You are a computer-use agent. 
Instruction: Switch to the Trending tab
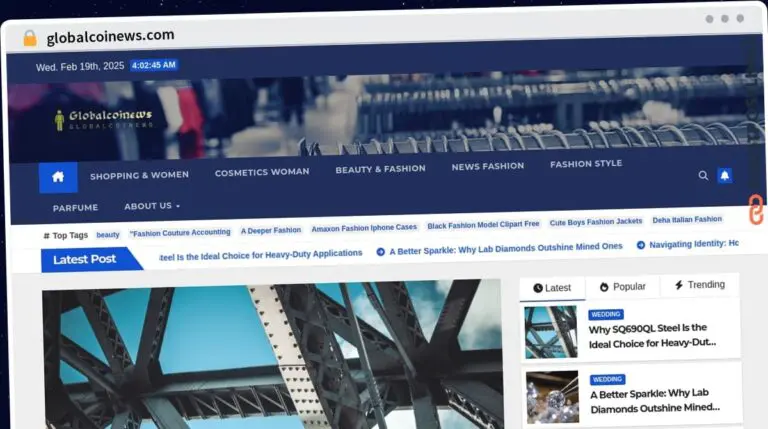click(x=699, y=285)
